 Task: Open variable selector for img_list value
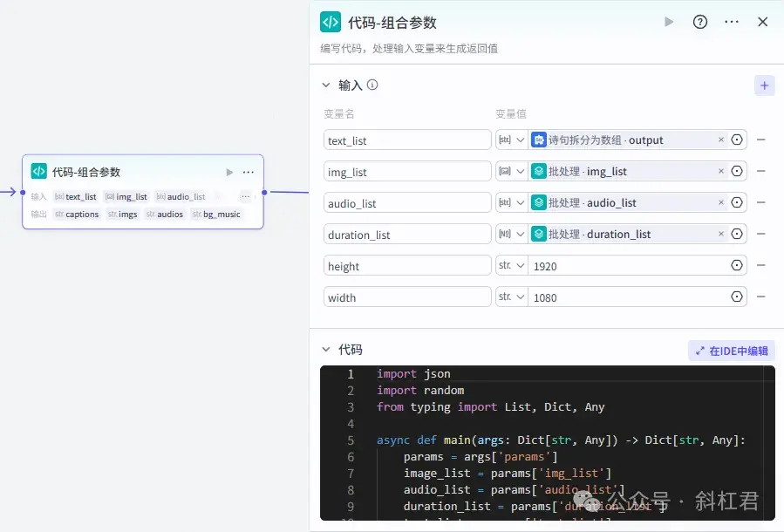click(x=737, y=171)
